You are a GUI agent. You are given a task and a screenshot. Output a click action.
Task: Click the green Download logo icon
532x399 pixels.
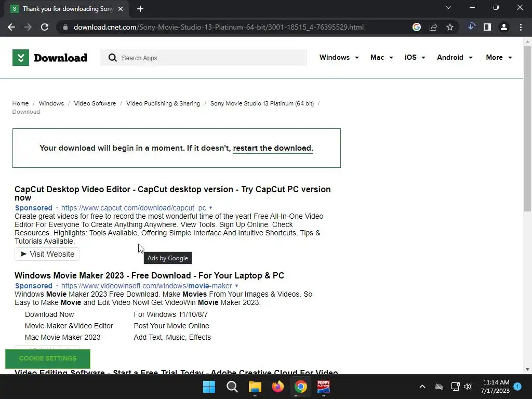tap(21, 58)
